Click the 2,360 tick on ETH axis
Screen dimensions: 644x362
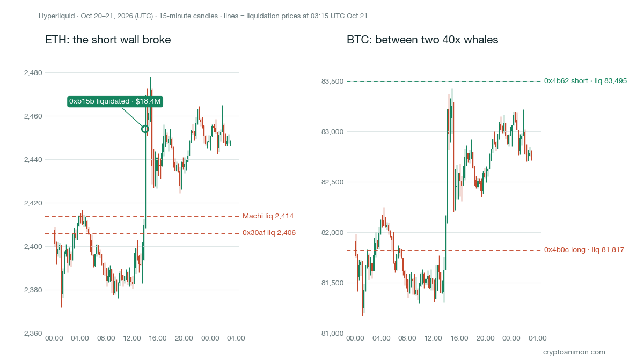pos(33,333)
